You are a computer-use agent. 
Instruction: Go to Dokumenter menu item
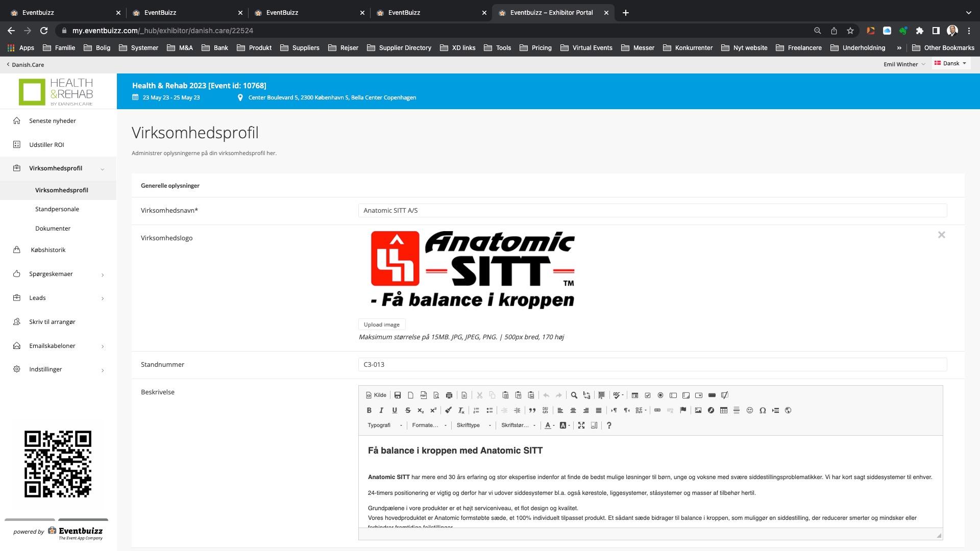click(x=53, y=229)
